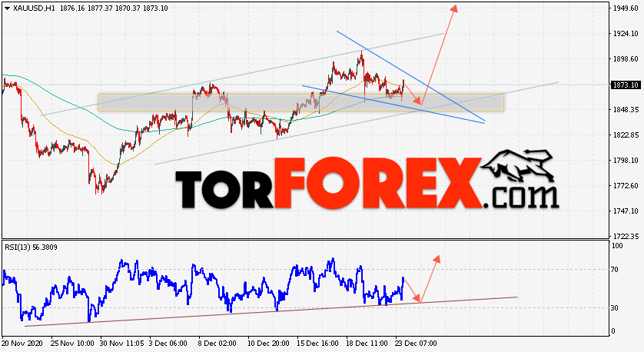Click the 15 Dec 16:00 time label
644x352 pixels.
(318, 343)
